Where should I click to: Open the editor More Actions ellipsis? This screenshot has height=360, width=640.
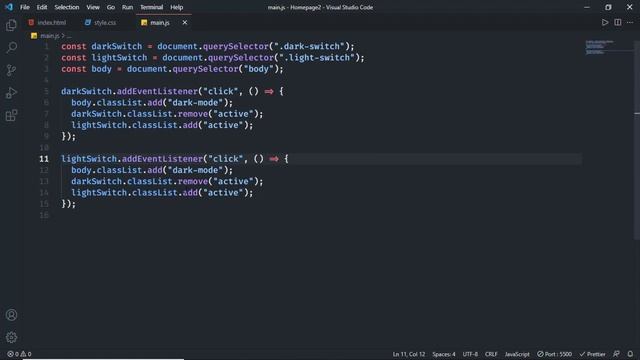coord(630,22)
